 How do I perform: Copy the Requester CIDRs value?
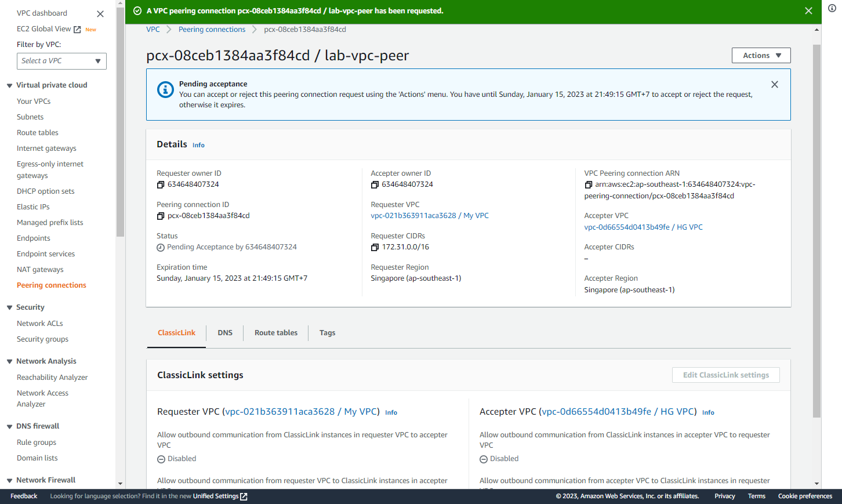(375, 247)
